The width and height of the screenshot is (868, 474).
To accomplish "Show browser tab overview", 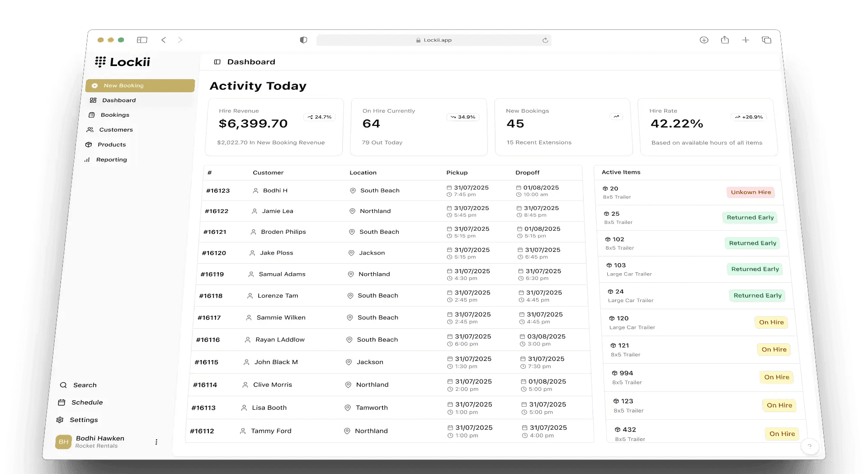I will (766, 40).
